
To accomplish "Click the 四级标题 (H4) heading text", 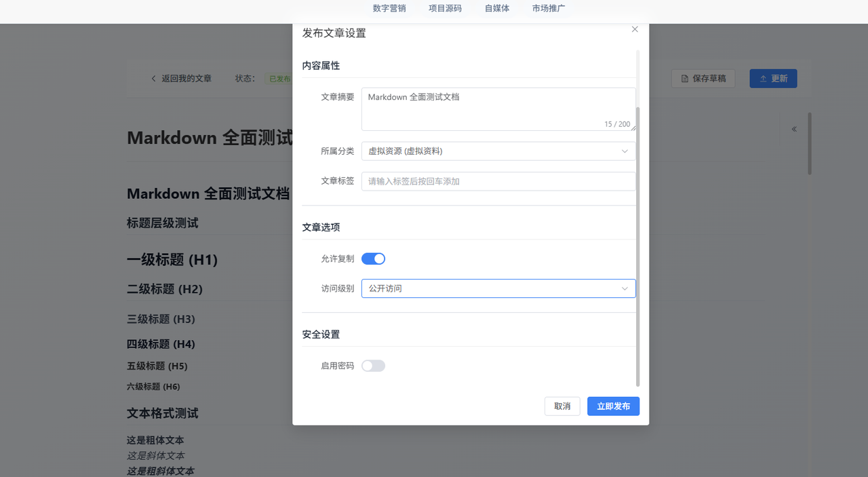I will (161, 344).
